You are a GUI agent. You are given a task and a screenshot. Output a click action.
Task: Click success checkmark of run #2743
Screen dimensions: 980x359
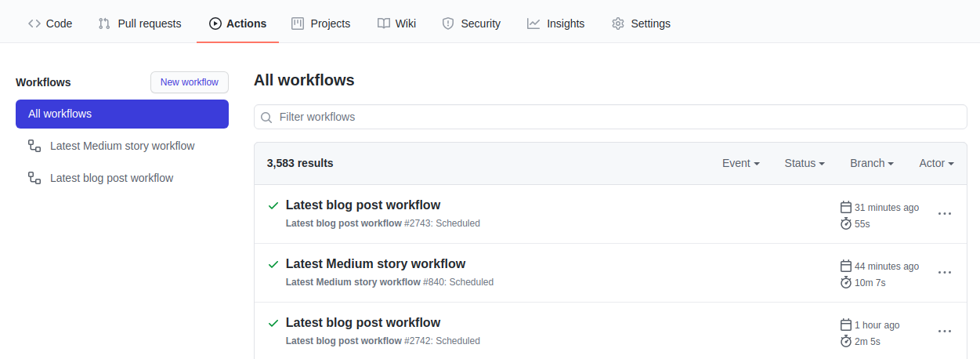tap(273, 205)
